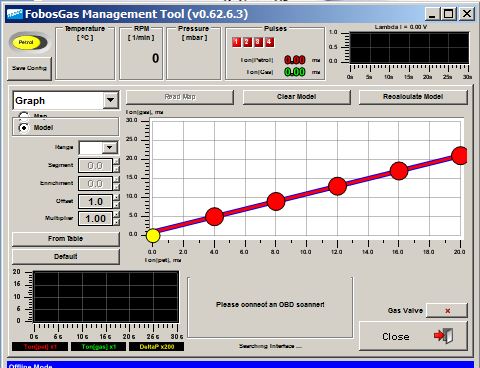Click the Recalculate Model button
The height and width of the screenshot is (368, 480).
coord(413,97)
